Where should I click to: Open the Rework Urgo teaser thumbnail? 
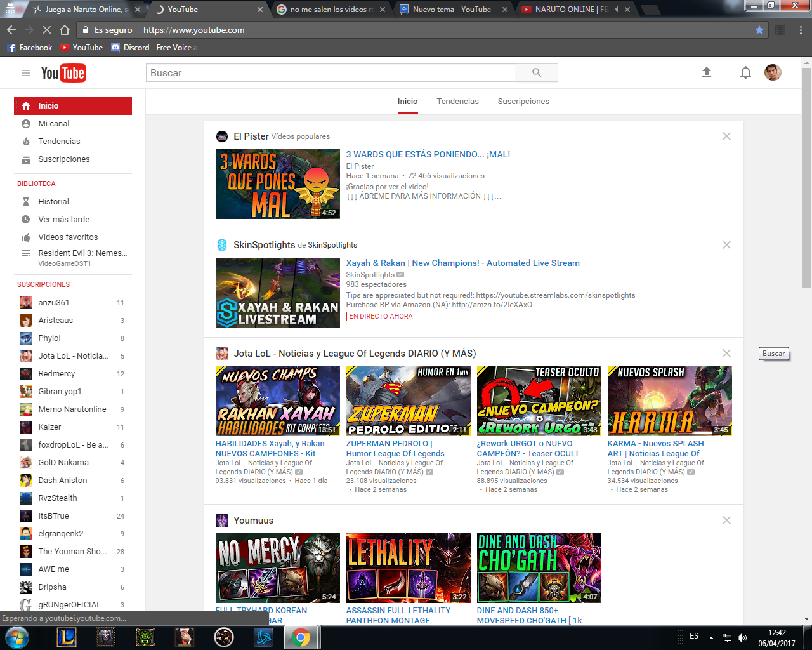(x=539, y=401)
